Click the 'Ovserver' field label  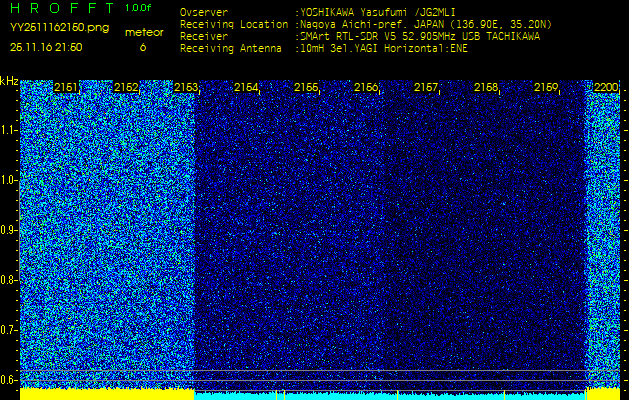click(204, 12)
